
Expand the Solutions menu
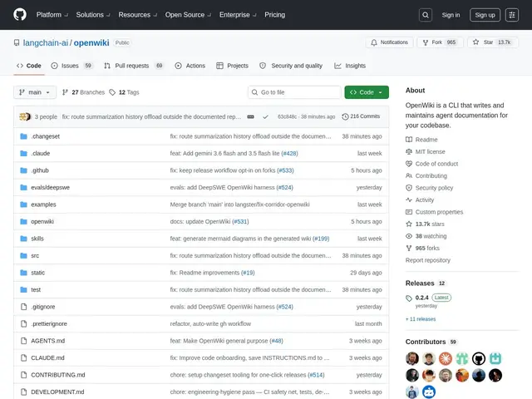point(93,15)
